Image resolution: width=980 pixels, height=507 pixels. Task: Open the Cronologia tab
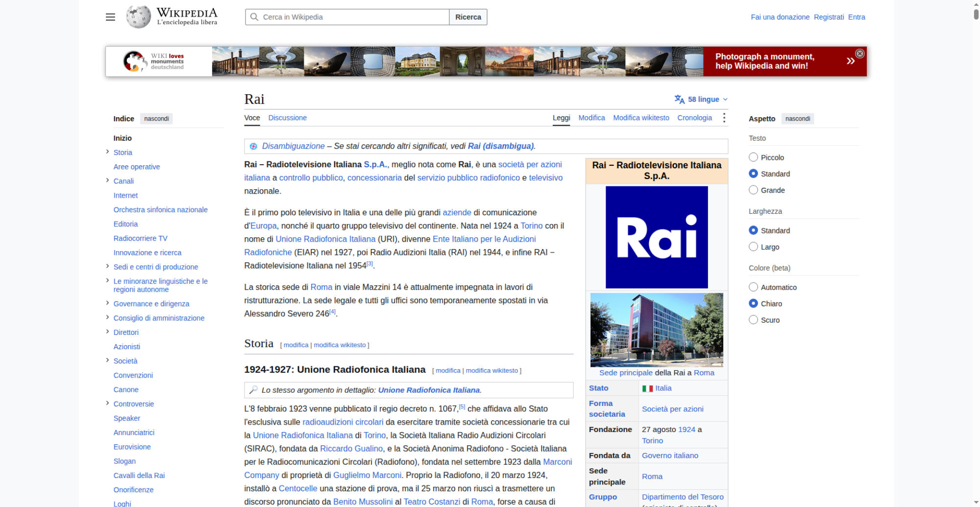pos(694,118)
